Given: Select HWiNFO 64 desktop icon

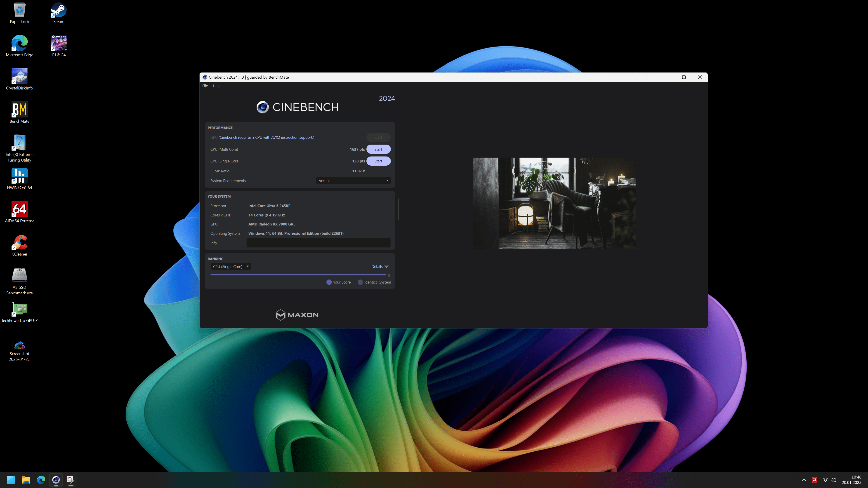Looking at the screenshot, I should [19, 179].
